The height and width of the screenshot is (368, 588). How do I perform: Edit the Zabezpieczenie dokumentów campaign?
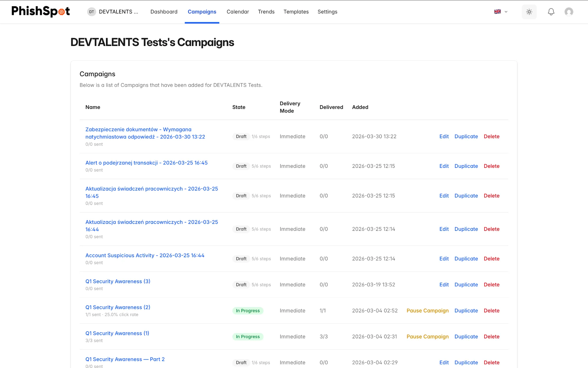(444, 136)
